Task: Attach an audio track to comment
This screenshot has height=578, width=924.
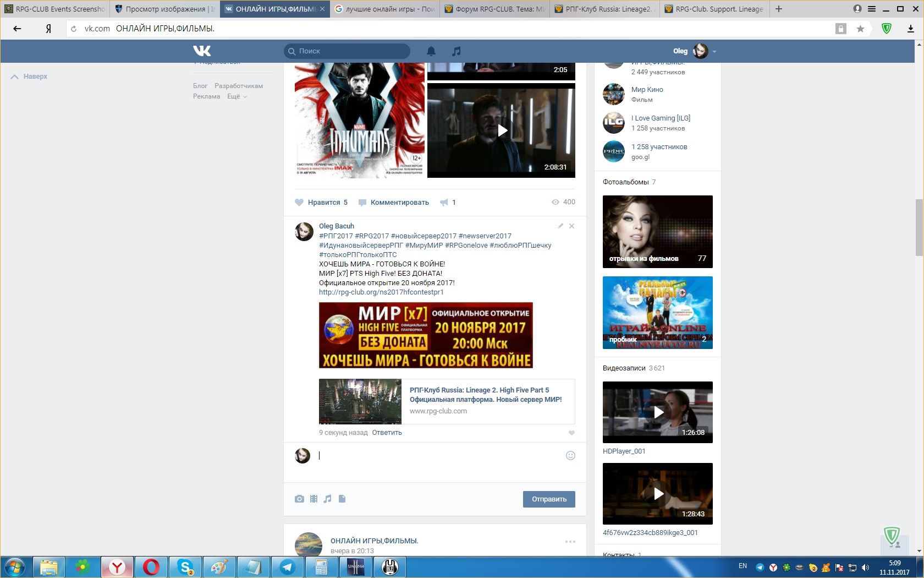Action: click(328, 499)
